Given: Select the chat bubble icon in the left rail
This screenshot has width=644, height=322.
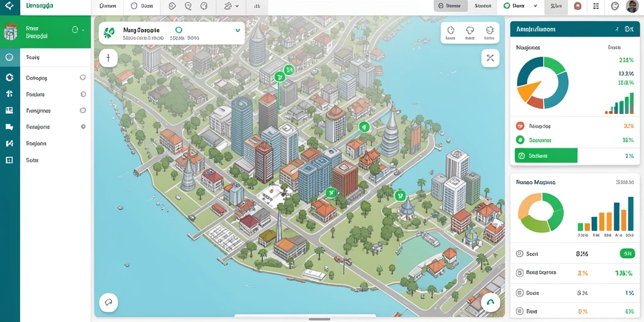Looking at the screenshot, I should (x=9, y=127).
